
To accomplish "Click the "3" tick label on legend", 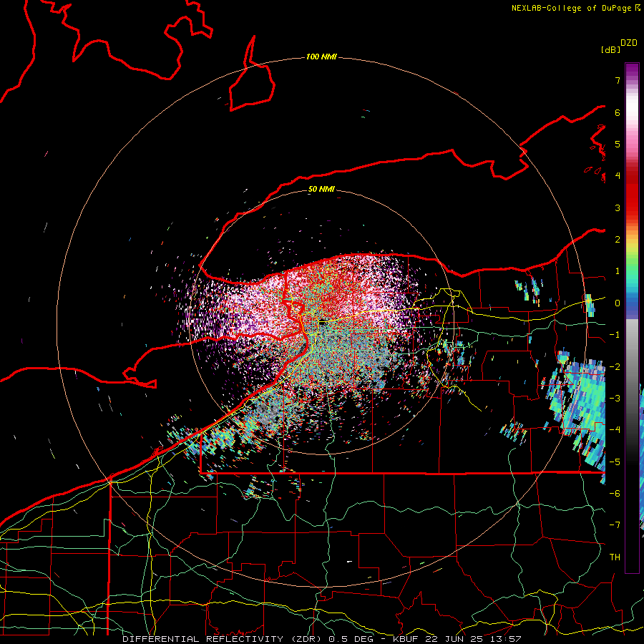I will (618, 208).
